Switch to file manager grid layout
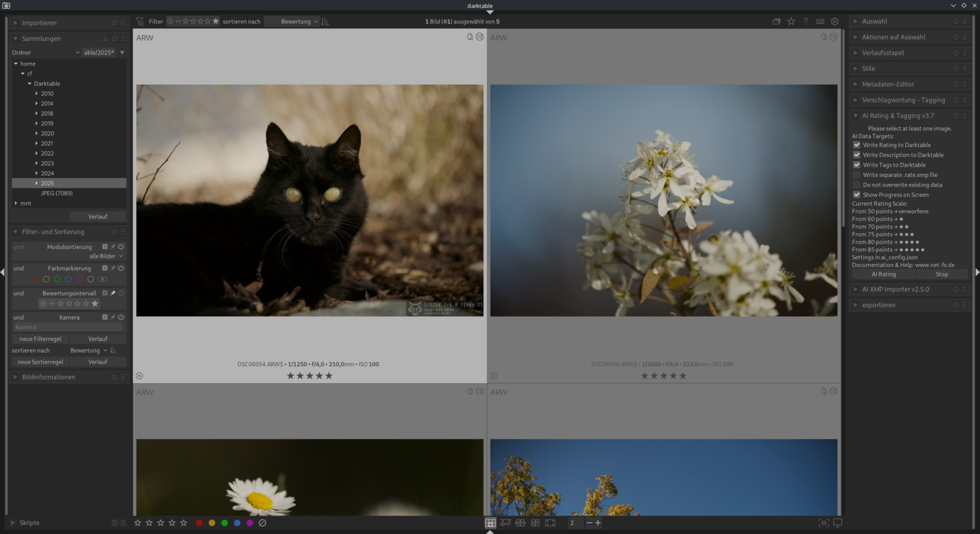The image size is (980, 534). [x=490, y=523]
